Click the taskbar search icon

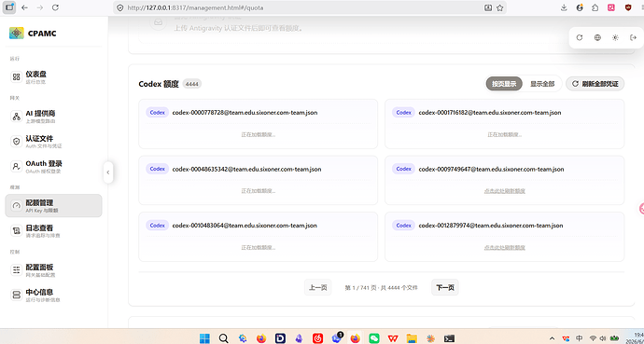[223, 338]
